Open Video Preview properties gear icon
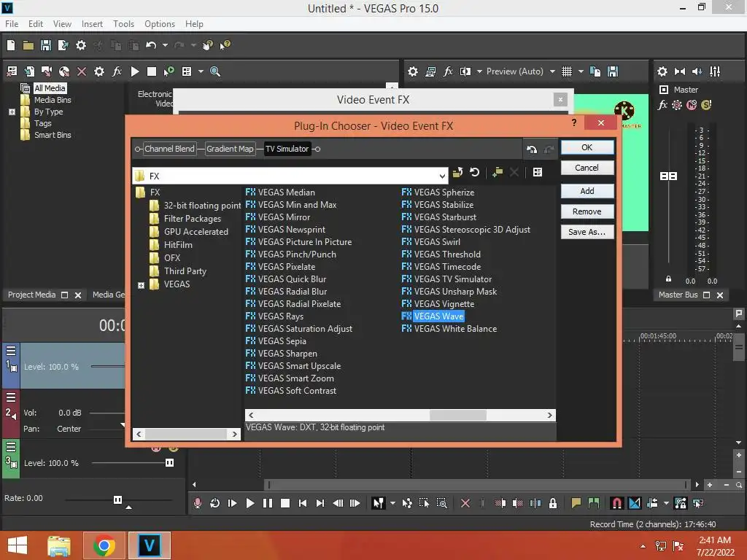The height and width of the screenshot is (560, 747). point(413,71)
